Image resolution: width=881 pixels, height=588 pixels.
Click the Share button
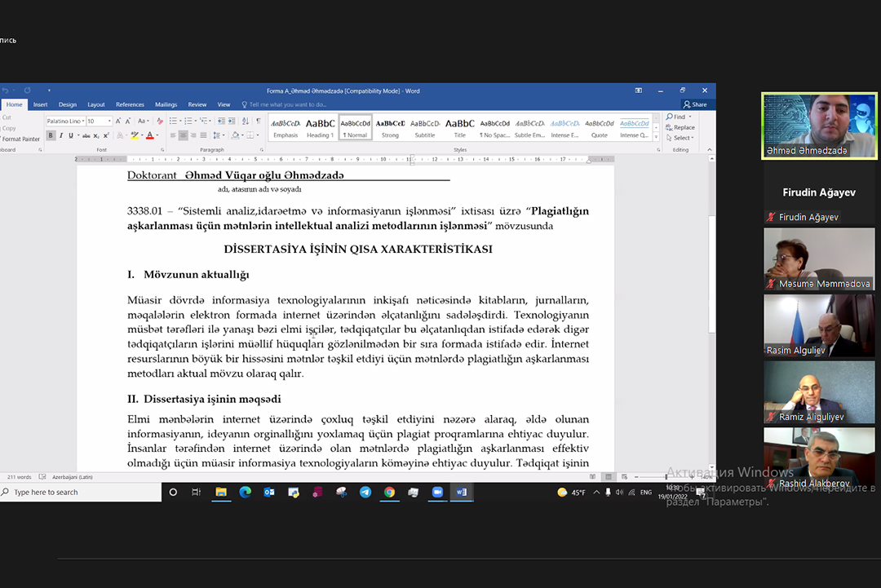[697, 104]
